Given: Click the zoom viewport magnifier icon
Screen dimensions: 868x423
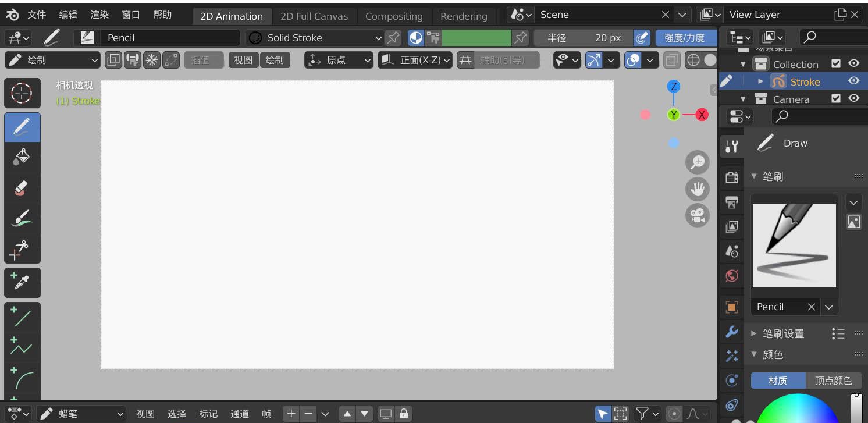Looking at the screenshot, I should pos(697,162).
